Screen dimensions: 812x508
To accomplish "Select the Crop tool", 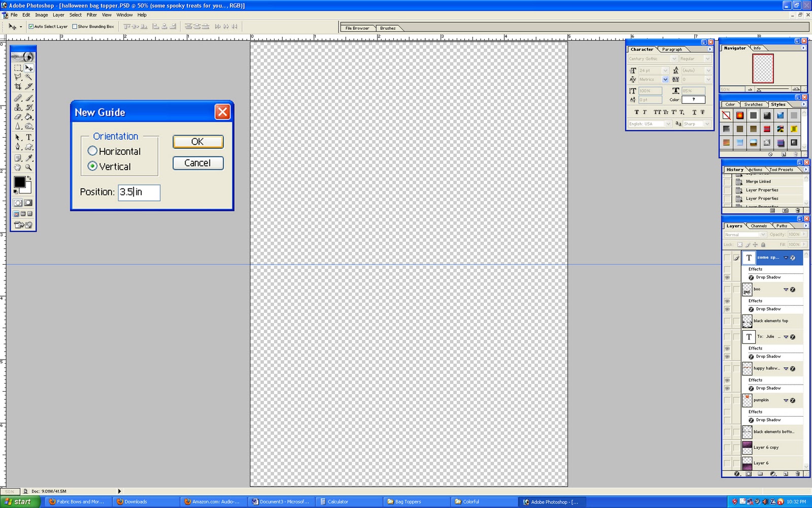I will (x=17, y=85).
